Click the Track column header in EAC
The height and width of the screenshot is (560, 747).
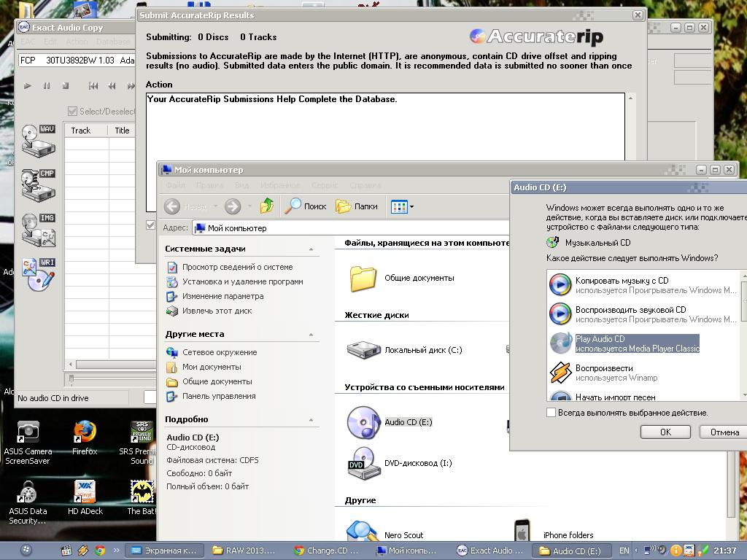86,131
